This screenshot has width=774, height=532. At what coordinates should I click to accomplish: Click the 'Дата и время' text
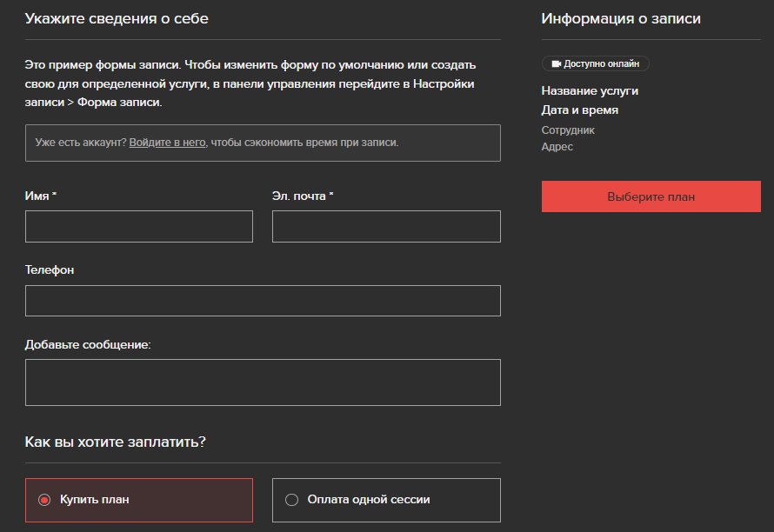click(579, 110)
